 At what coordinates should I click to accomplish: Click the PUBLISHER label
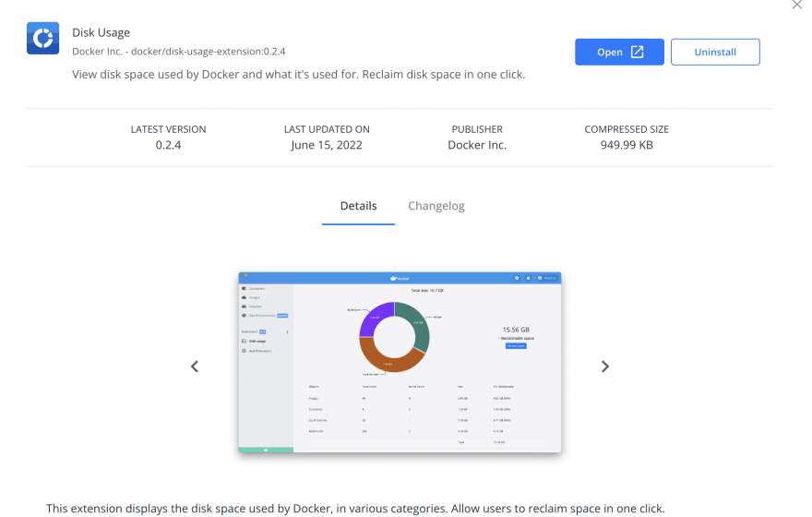[x=477, y=129]
